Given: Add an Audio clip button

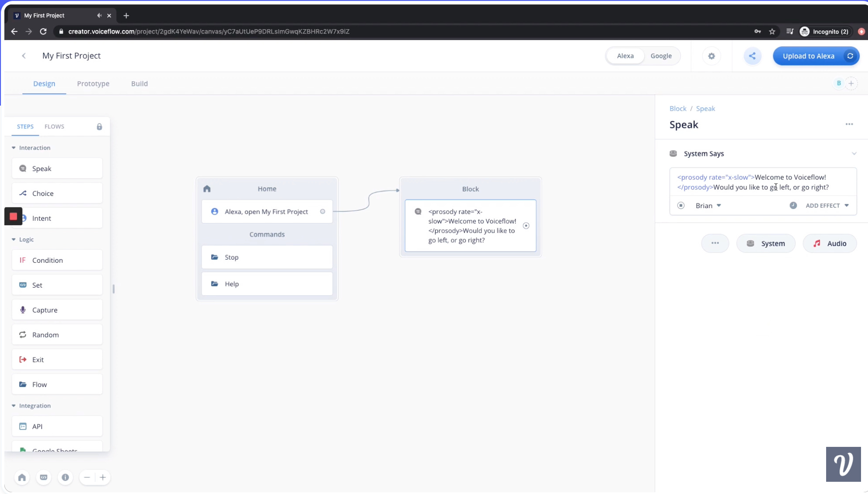Looking at the screenshot, I should click(830, 244).
